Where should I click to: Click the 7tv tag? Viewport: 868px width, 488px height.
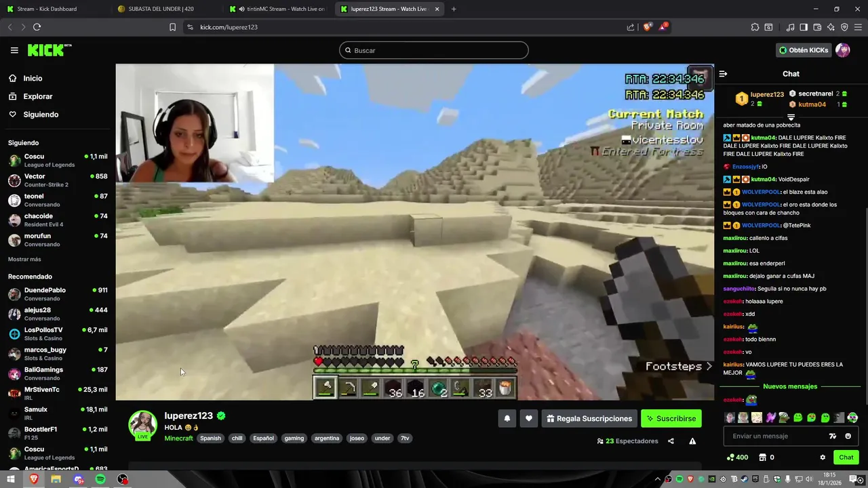pos(405,439)
